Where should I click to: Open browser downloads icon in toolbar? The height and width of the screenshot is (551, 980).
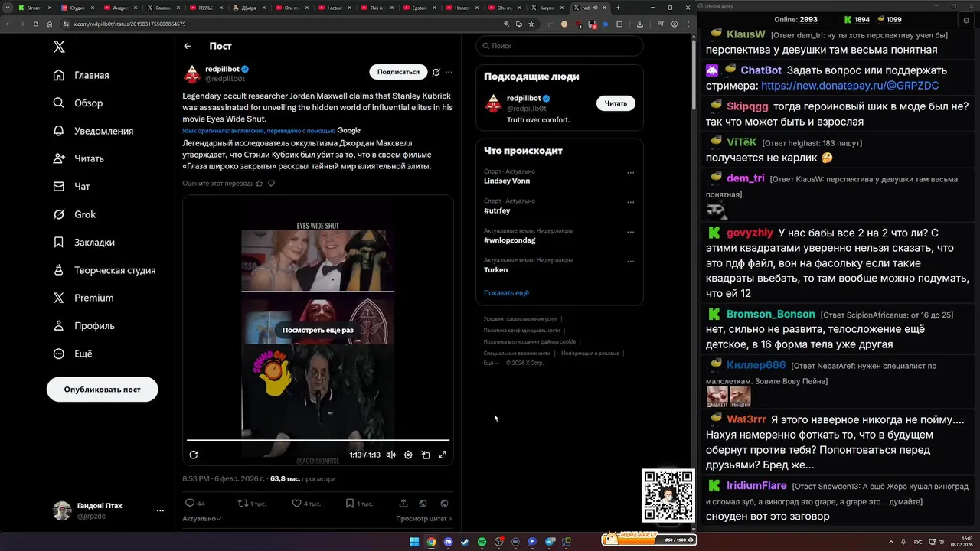[x=640, y=24]
